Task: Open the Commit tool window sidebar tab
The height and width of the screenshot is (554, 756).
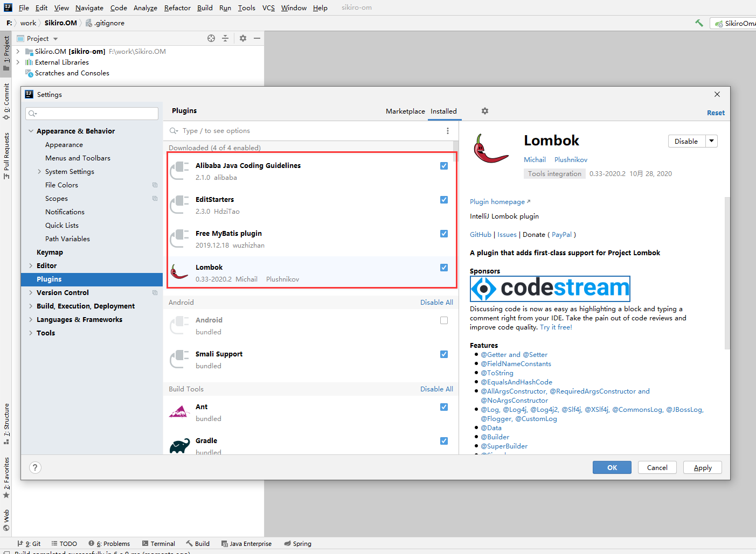Action: coord(6,101)
